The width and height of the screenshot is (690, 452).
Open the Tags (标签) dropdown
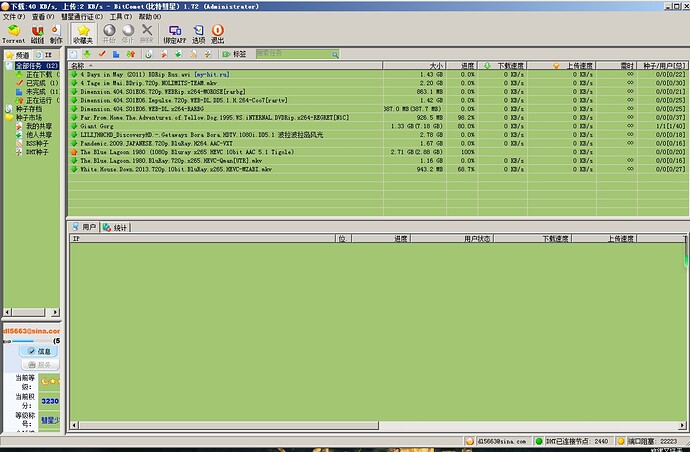tap(234, 54)
